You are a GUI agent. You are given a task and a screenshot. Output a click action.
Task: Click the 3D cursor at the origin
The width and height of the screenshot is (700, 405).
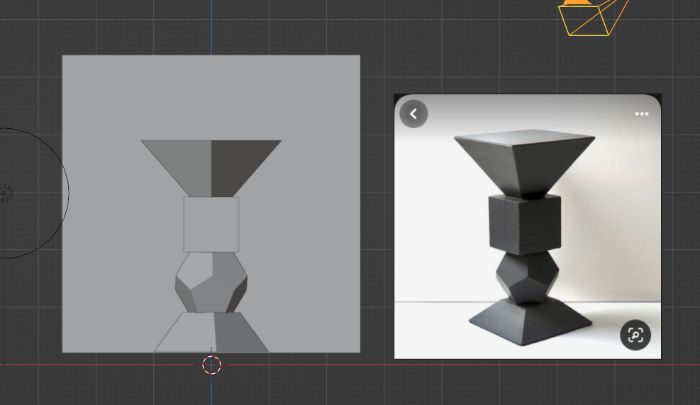(212, 365)
